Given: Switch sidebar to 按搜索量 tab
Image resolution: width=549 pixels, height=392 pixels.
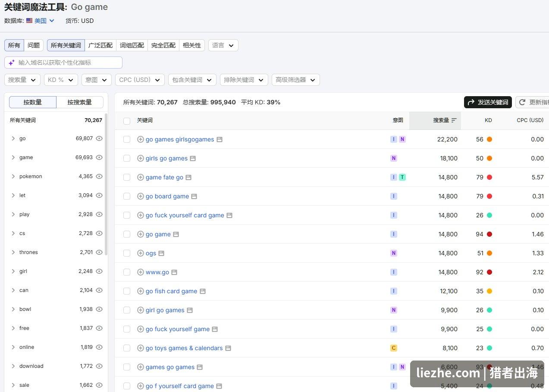Looking at the screenshot, I should point(80,102).
